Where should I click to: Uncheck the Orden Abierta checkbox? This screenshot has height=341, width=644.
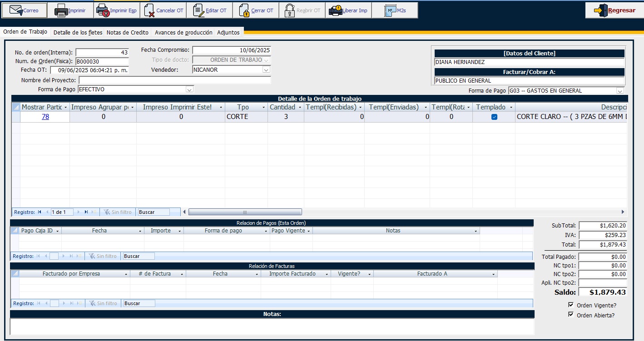point(571,315)
